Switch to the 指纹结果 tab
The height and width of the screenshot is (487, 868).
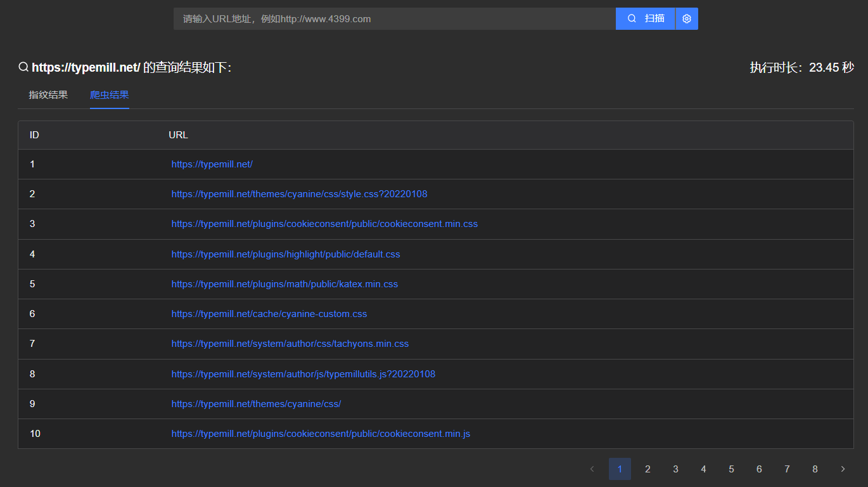coord(48,95)
